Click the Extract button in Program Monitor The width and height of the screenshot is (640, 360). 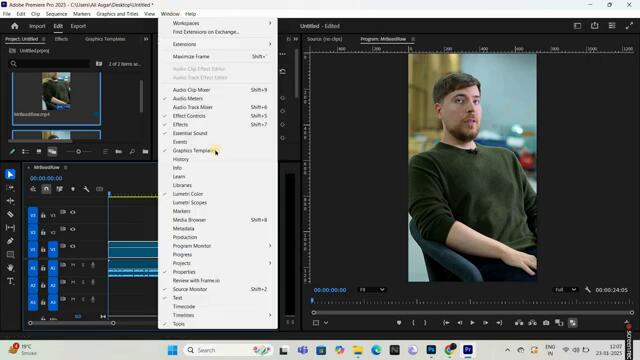(532, 322)
